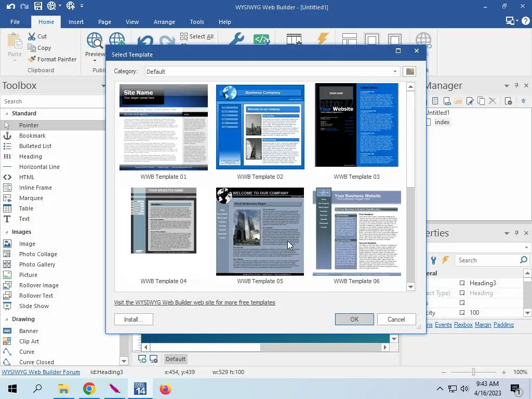Open the Tools ribbon tab
532x399 pixels.
coord(197,22)
